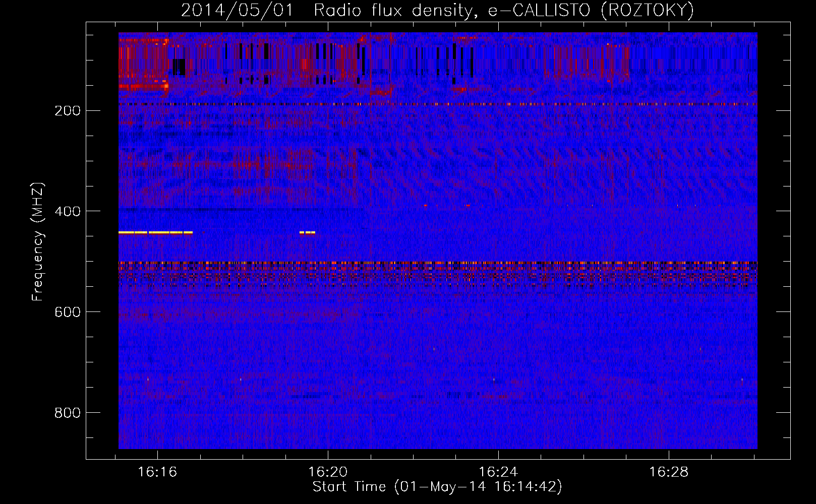Click the 16:24 time tick label
816x504 pixels.
pyautogui.click(x=498, y=472)
